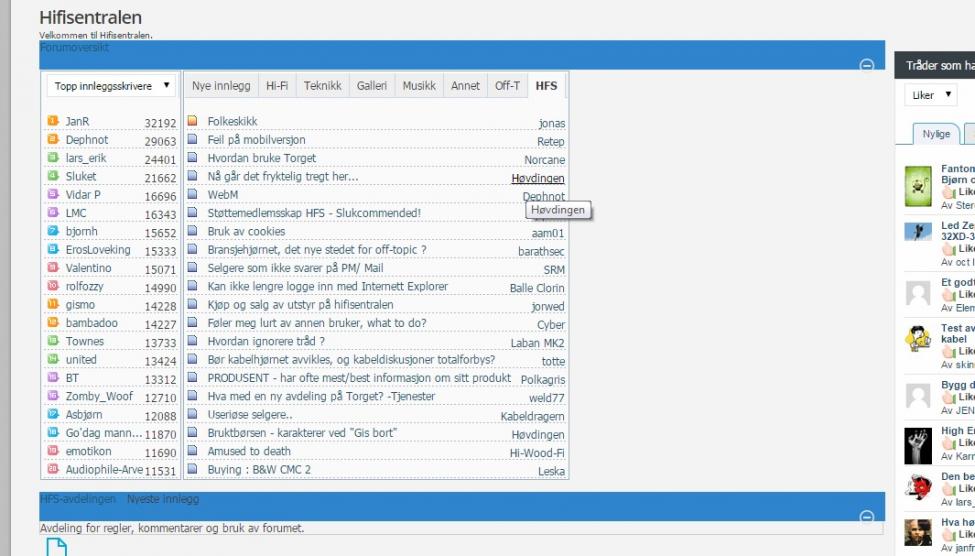Click rank badge icon next to Townes

click(53, 341)
